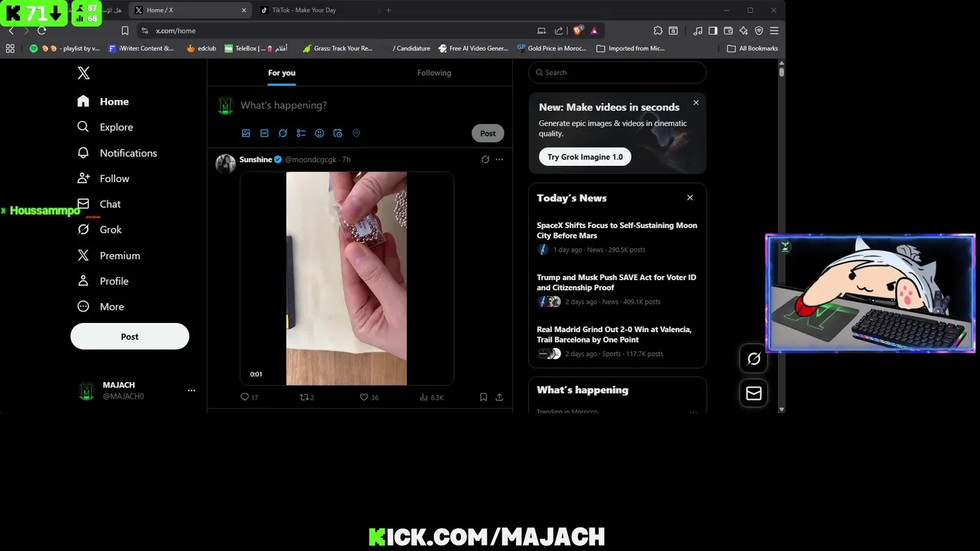Image resolution: width=980 pixels, height=551 pixels.
Task: Open the more options on Sunshine's post
Action: coord(499,159)
